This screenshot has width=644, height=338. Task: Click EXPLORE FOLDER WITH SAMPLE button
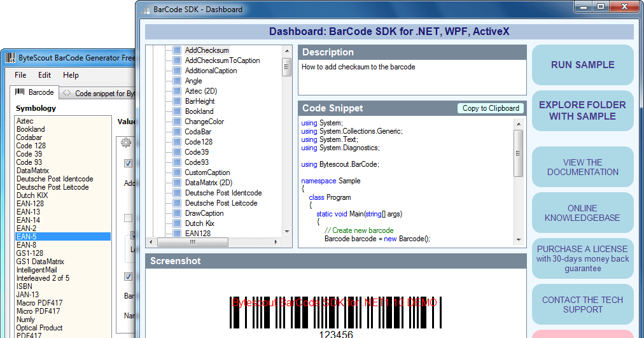(583, 111)
